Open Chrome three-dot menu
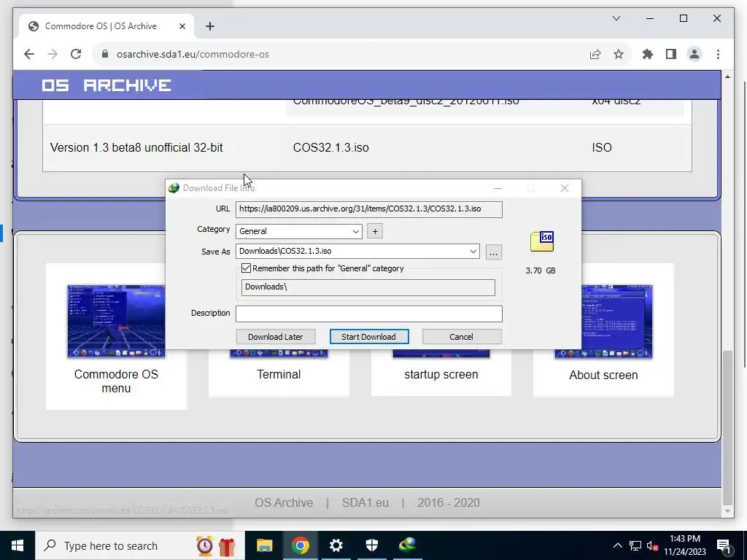The height and width of the screenshot is (560, 747). click(x=718, y=54)
